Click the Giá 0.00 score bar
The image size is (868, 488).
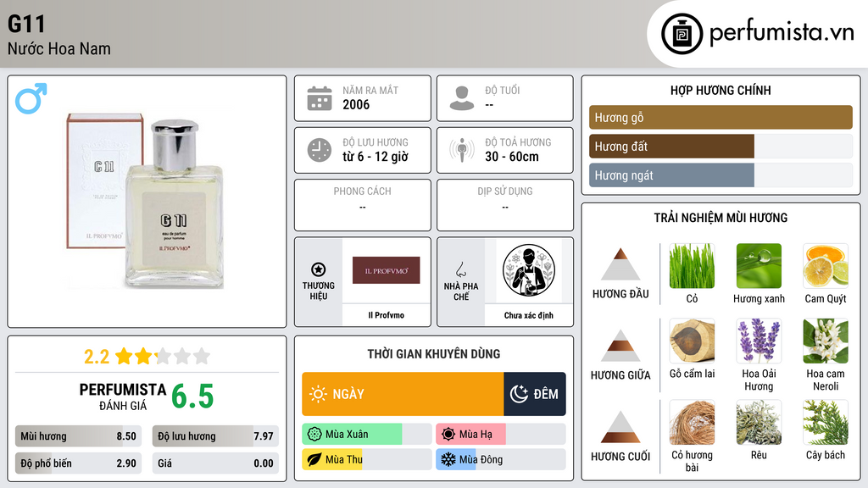(215, 463)
